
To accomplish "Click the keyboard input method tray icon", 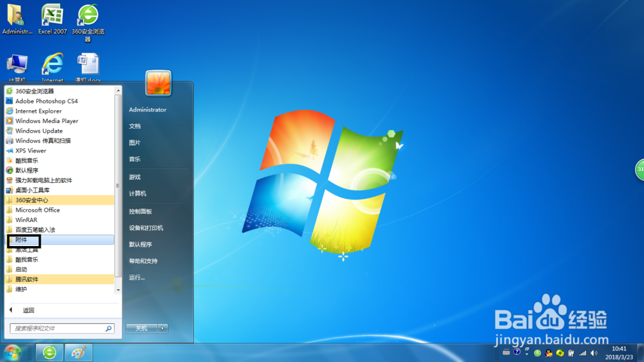I will 506,352.
